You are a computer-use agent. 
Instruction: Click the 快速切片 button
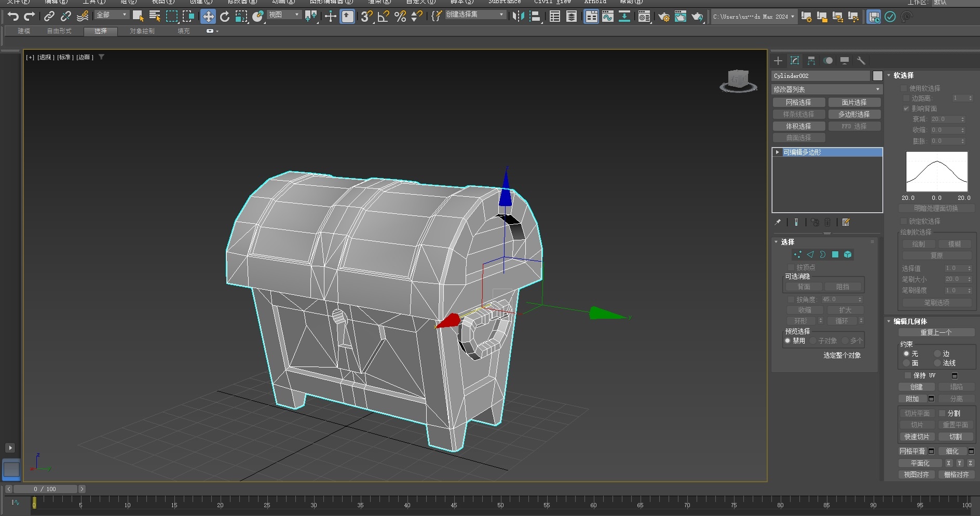[x=917, y=437]
